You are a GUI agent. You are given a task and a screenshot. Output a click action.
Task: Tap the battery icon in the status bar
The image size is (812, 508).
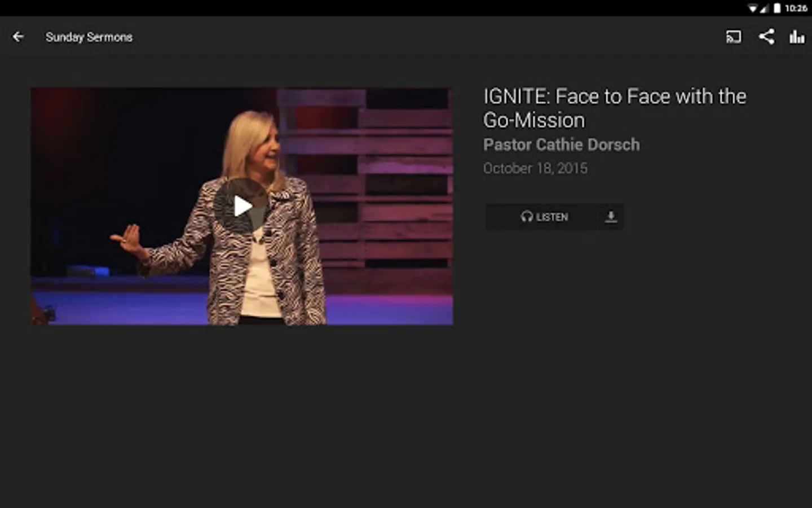(777, 8)
